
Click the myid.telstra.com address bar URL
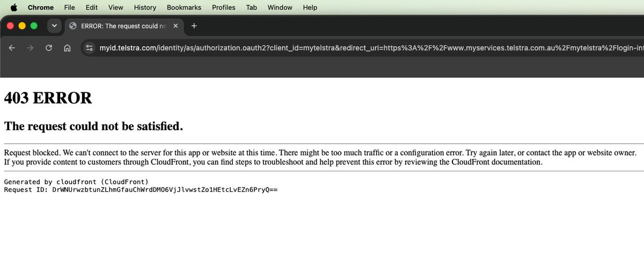pyautogui.click(x=370, y=48)
